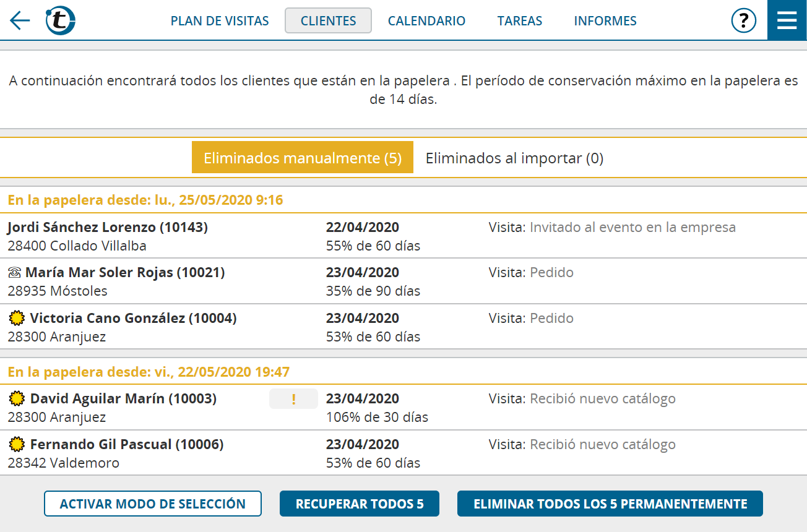Open client Fernando Gil Pascual (10006)
The image size is (807, 532).
click(403, 453)
